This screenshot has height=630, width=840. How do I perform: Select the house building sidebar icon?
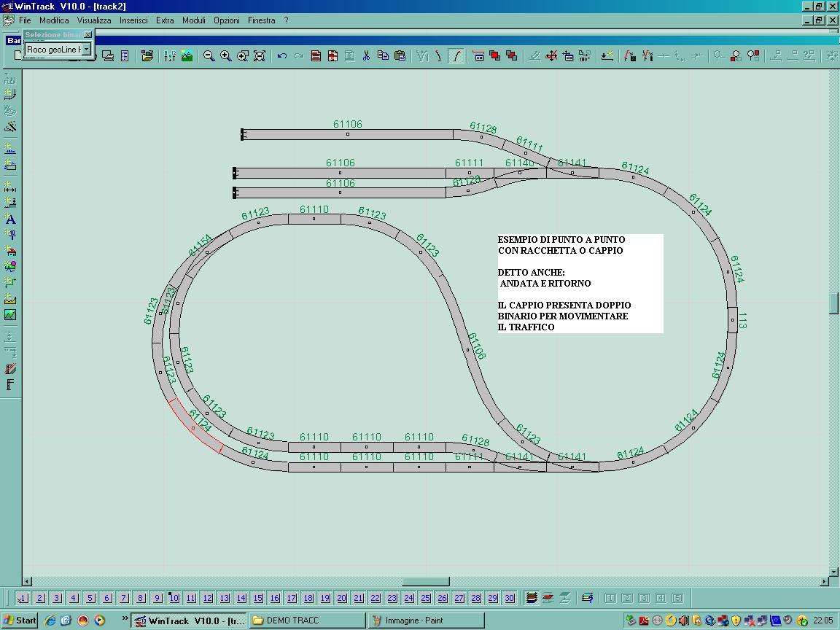(10, 250)
